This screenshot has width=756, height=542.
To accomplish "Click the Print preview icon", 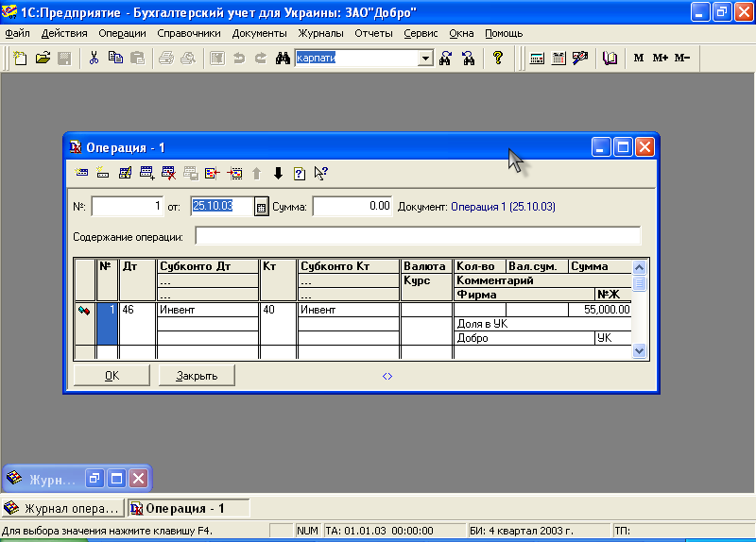I will [188, 59].
